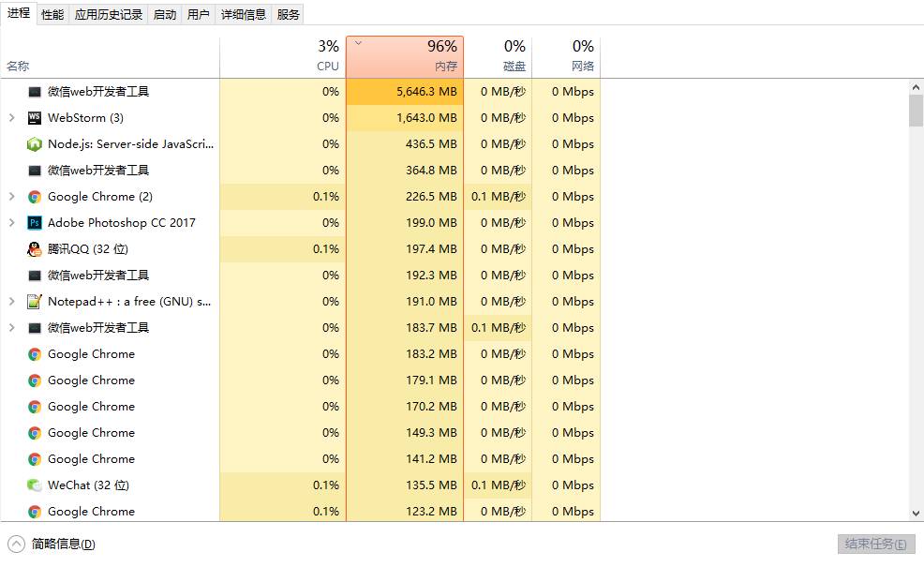Click the scroll down arrow of process list
Image resolution: width=924 pixels, height=567 pixels.
coord(917,513)
